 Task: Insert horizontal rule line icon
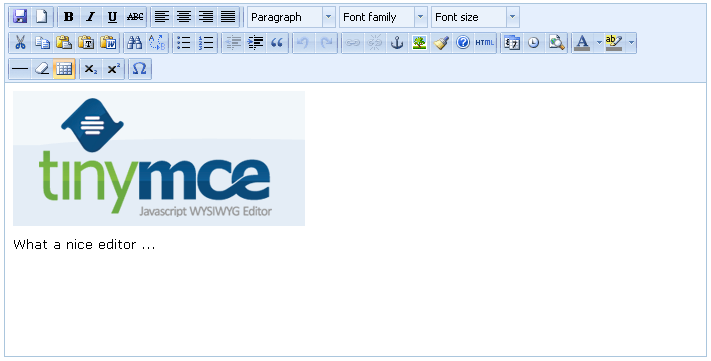[19, 69]
